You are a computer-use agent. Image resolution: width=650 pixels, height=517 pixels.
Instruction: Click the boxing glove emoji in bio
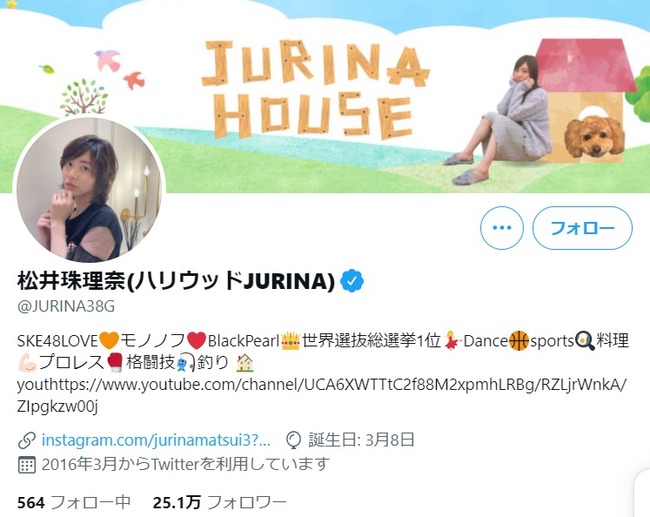[115, 363]
